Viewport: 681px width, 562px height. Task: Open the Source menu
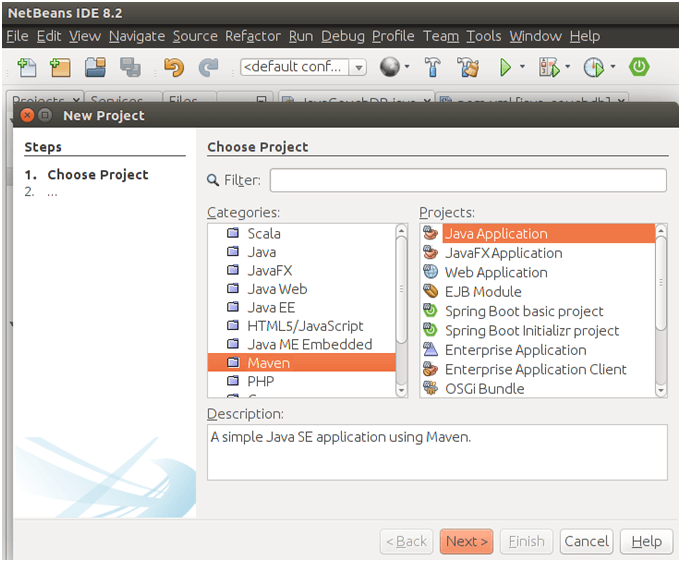(195, 36)
